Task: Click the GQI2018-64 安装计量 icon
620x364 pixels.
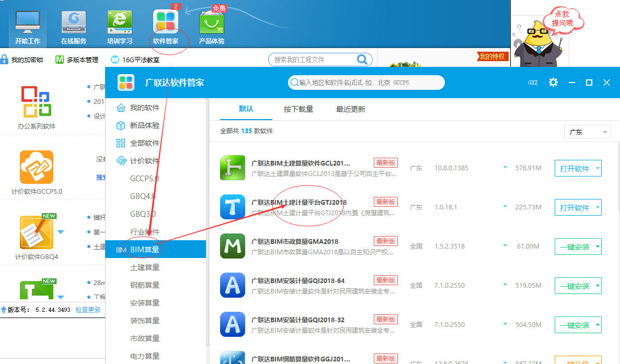Action: coord(233,285)
